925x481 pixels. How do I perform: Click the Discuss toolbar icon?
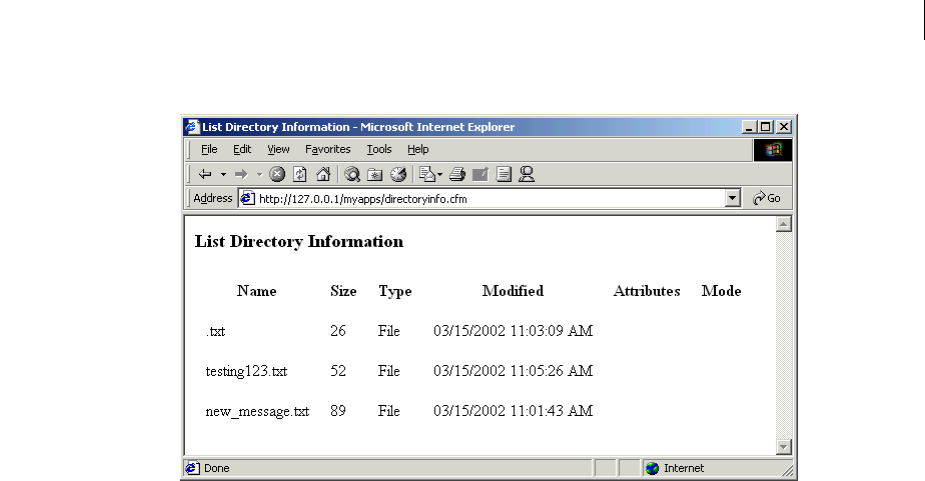pos(503,174)
